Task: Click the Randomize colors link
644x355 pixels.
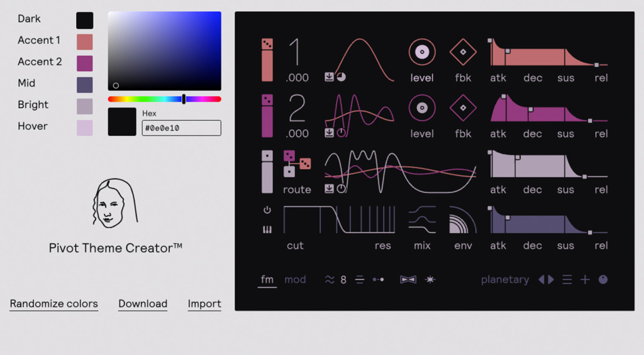Action: tap(54, 304)
